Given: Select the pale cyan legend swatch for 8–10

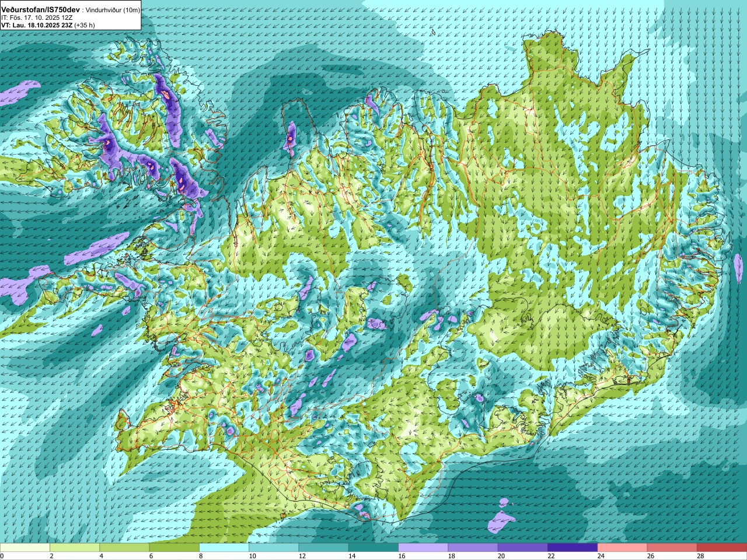Looking at the screenshot, I should 224,548.
